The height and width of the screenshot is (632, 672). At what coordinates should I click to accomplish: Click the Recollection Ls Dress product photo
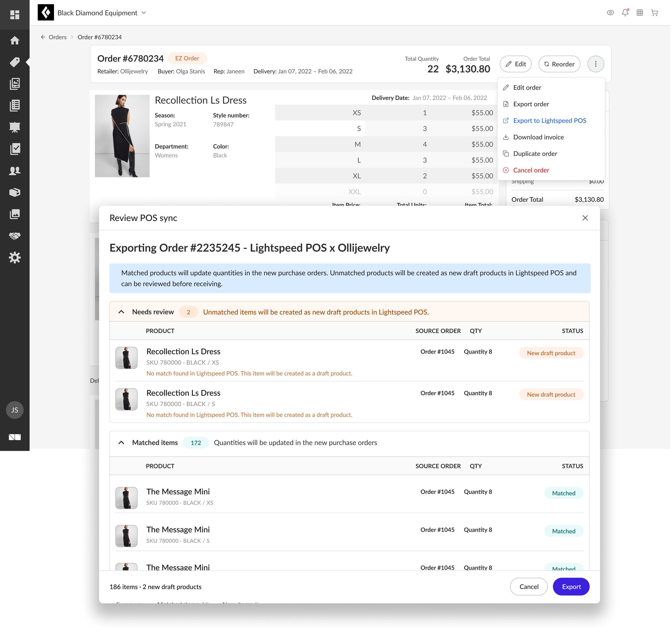tap(122, 136)
